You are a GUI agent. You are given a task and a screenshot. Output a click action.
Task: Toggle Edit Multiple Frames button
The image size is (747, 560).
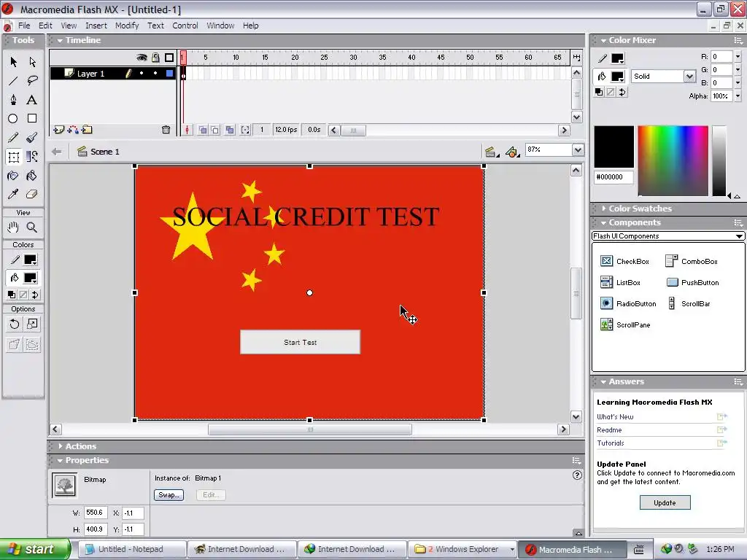(x=230, y=130)
